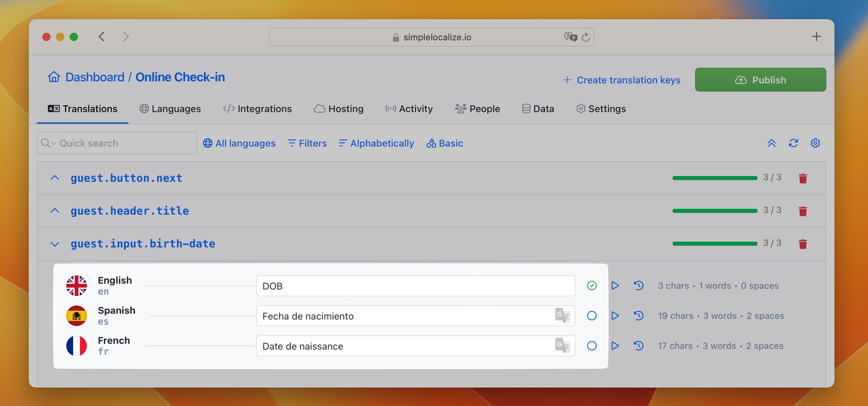Expand the guest.button.next translation key
Screen dimensions: 868x406
[55, 178]
